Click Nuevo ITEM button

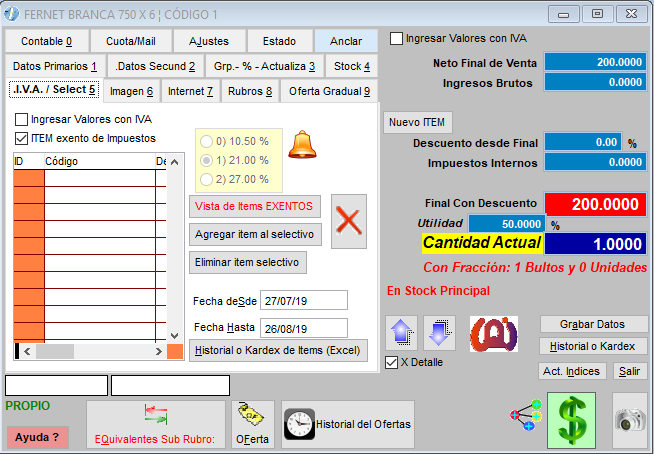(417, 122)
